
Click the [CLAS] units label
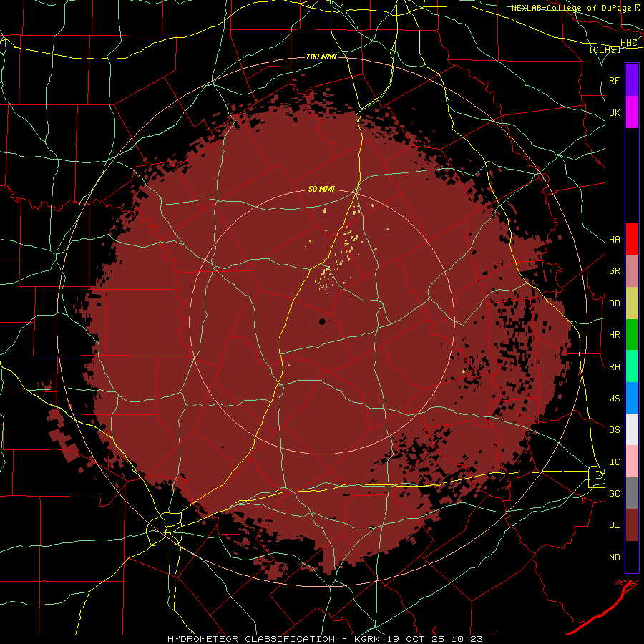605,49
